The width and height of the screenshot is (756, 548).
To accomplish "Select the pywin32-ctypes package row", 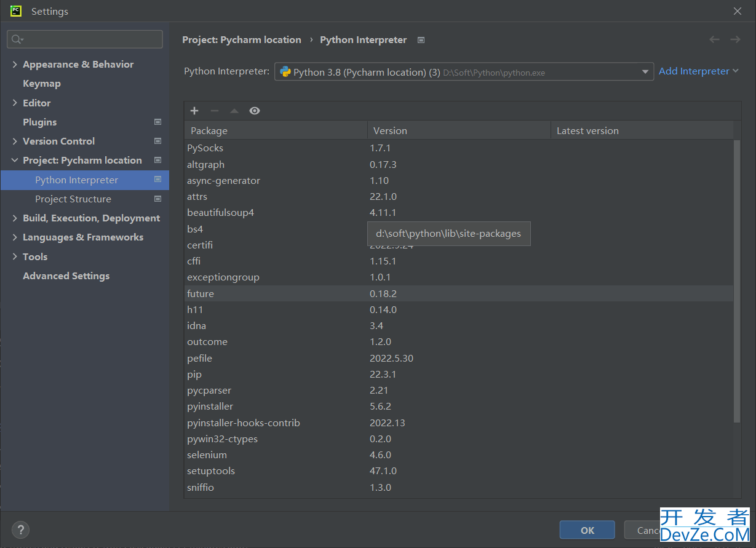I will (459, 439).
